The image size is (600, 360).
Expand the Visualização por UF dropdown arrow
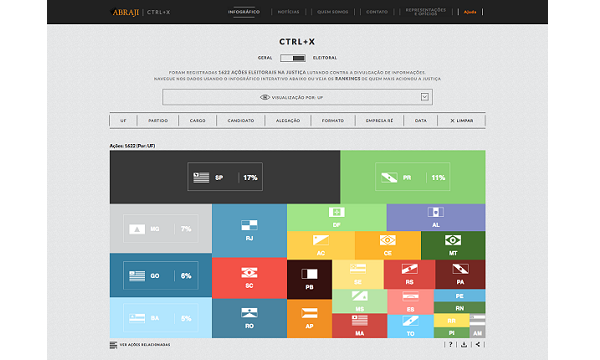click(425, 97)
